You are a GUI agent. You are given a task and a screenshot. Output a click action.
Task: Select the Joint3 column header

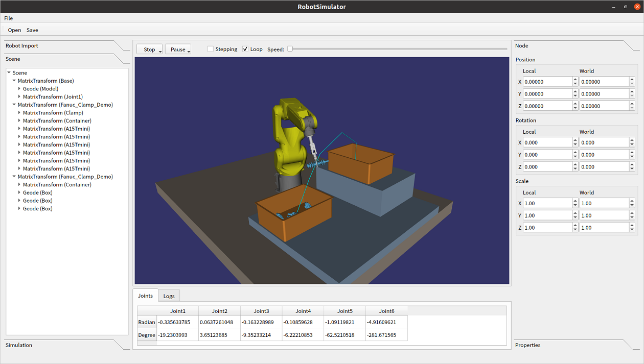[261, 311]
